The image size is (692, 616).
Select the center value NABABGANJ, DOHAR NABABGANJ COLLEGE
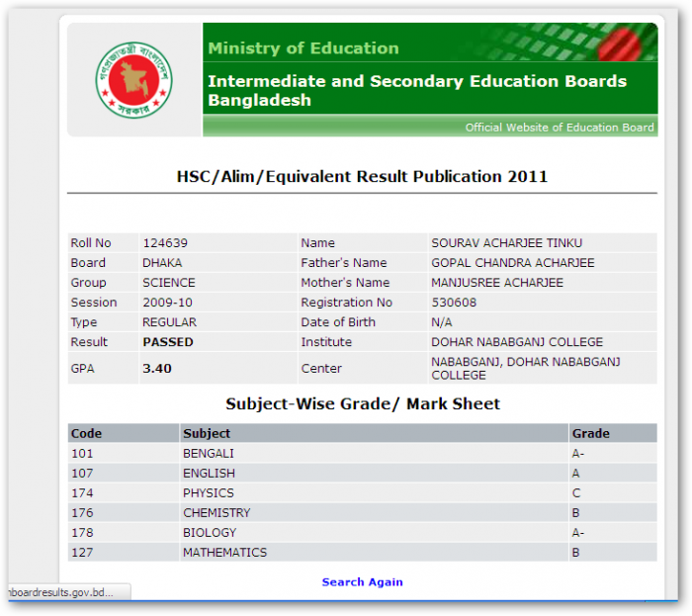tap(526, 369)
